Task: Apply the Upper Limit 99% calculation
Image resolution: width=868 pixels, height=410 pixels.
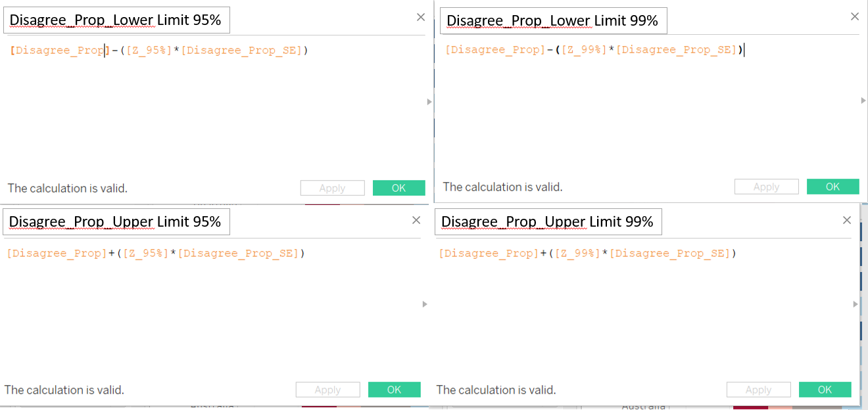Action: coord(758,390)
